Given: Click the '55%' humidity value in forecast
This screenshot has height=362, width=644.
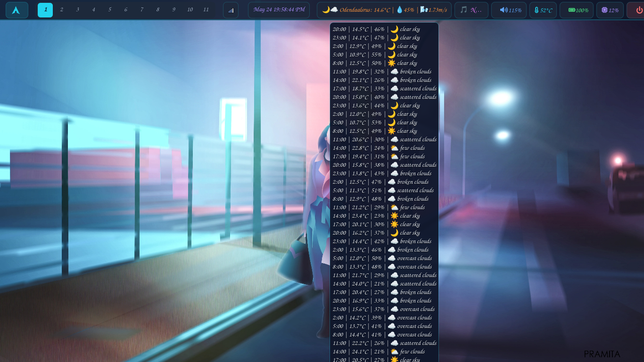Looking at the screenshot, I should coord(376,55).
